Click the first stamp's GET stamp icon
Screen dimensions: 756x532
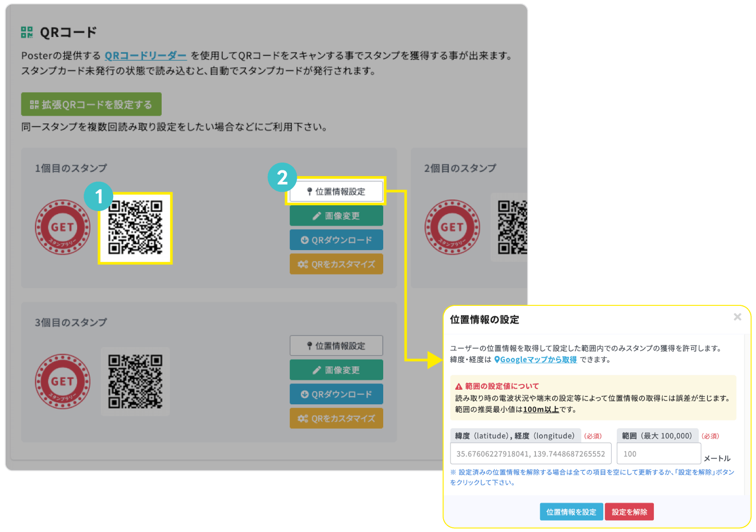(63, 227)
